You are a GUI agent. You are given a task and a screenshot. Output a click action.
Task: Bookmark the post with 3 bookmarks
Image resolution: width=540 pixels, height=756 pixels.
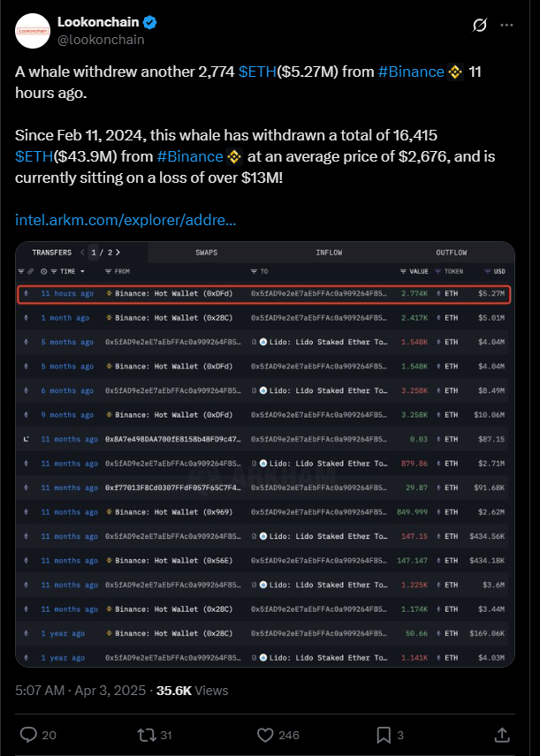(384, 735)
